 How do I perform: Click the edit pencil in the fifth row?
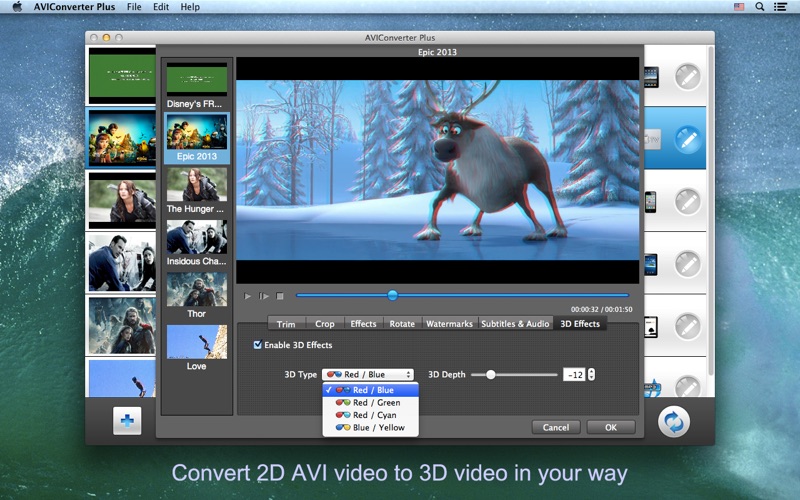[x=687, y=327]
